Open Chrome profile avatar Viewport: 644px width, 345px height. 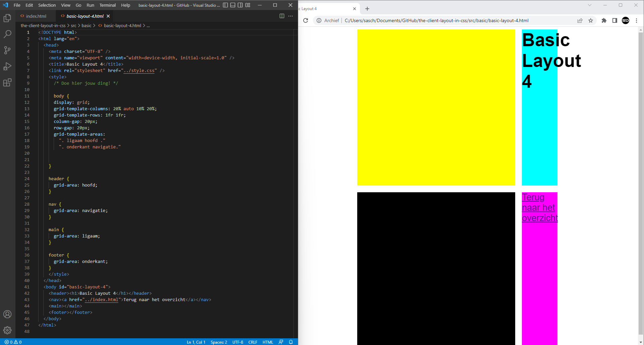(x=626, y=20)
